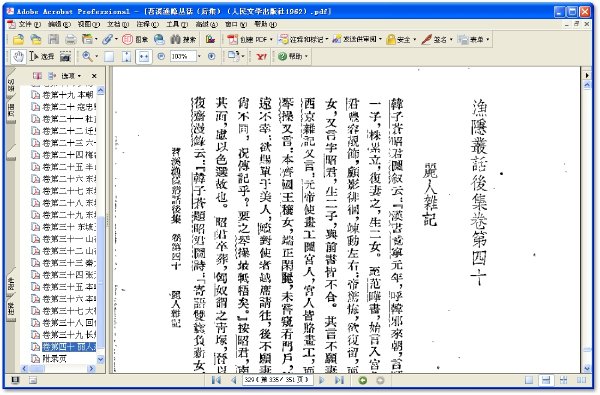Click the Print icon in toolbar
Viewport: 600px width, 395px height.
pyautogui.click(x=70, y=39)
